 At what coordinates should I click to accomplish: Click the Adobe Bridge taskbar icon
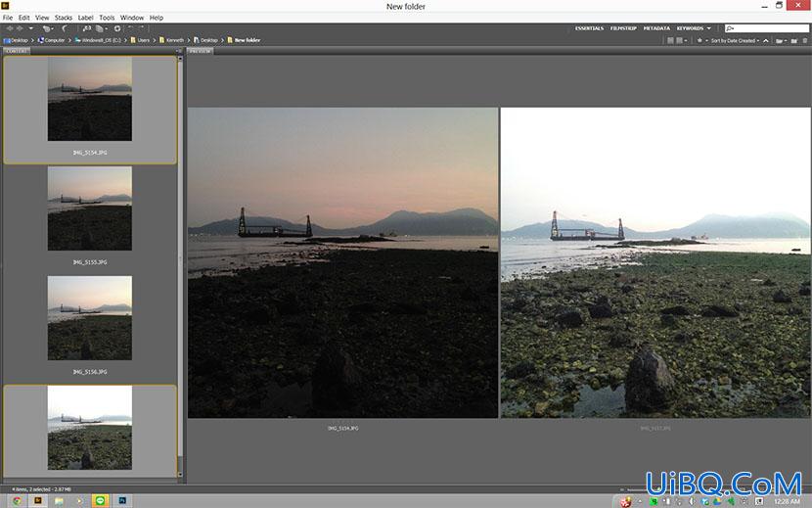point(38,501)
